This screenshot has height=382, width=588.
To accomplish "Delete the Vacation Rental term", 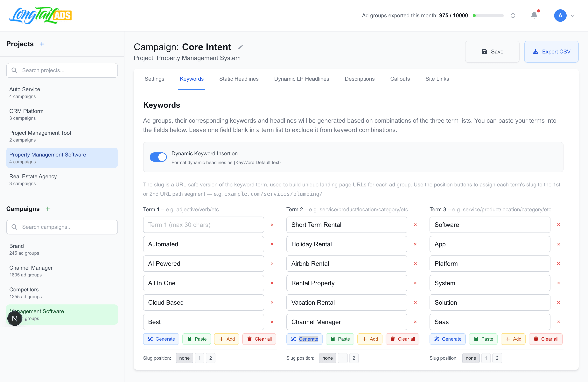I will pos(415,302).
